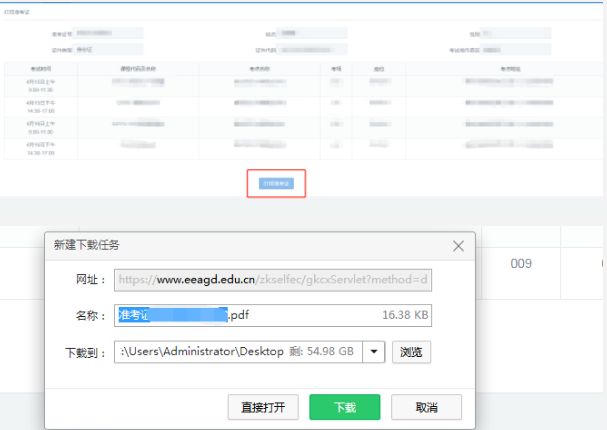The width and height of the screenshot is (607, 430).
Task: Click the 浏览 browse button
Action: point(411,352)
